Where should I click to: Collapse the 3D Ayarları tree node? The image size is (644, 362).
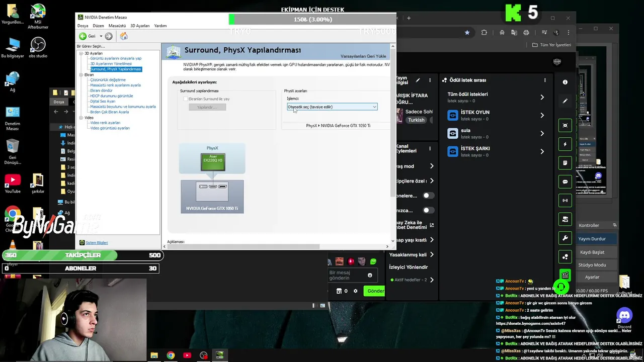pos(80,53)
